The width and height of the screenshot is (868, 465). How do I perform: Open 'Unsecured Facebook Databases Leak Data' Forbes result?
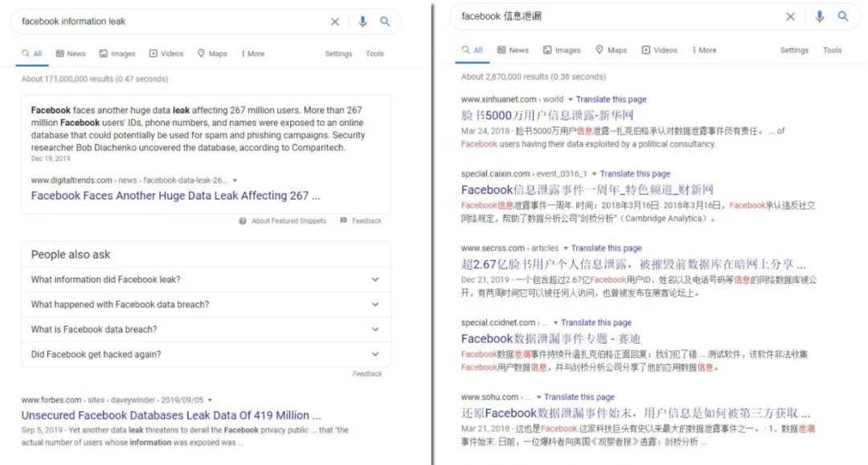(x=171, y=415)
